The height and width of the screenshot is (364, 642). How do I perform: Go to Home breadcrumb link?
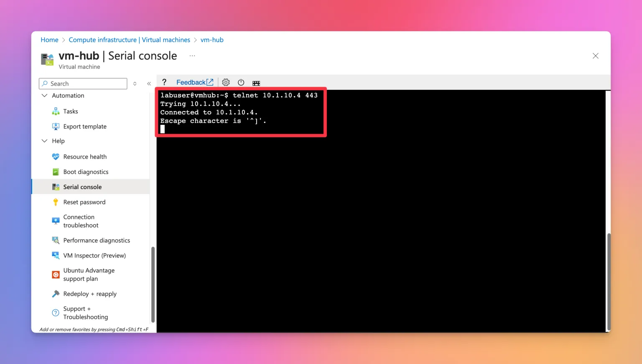click(x=49, y=40)
